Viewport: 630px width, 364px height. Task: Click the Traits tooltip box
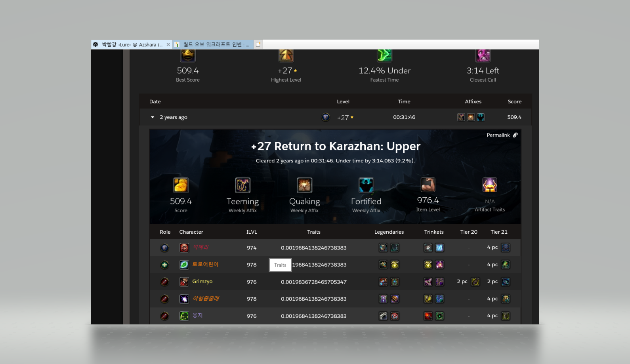point(280,265)
